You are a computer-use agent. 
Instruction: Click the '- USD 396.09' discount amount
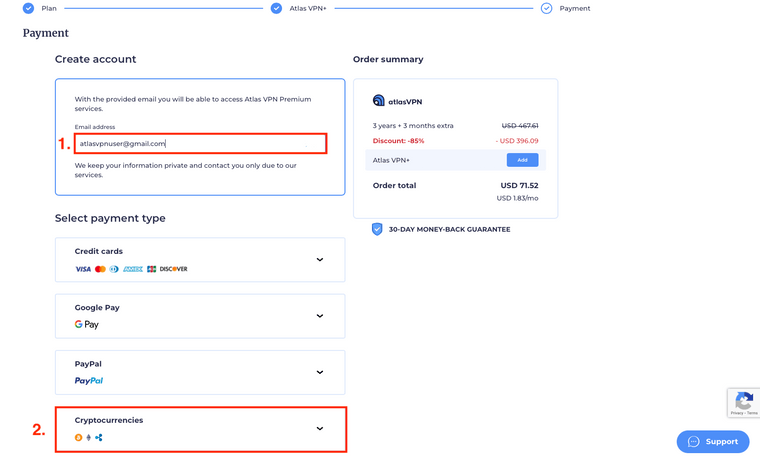click(517, 141)
